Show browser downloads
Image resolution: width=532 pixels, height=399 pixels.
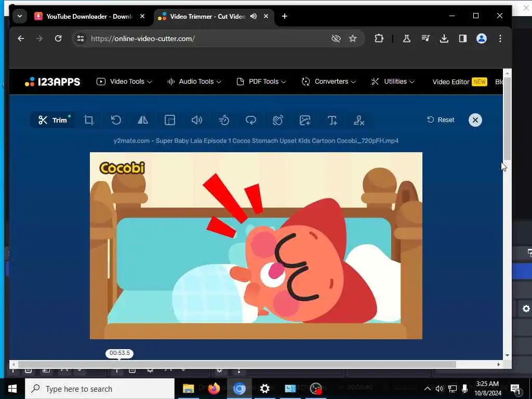pos(444,38)
